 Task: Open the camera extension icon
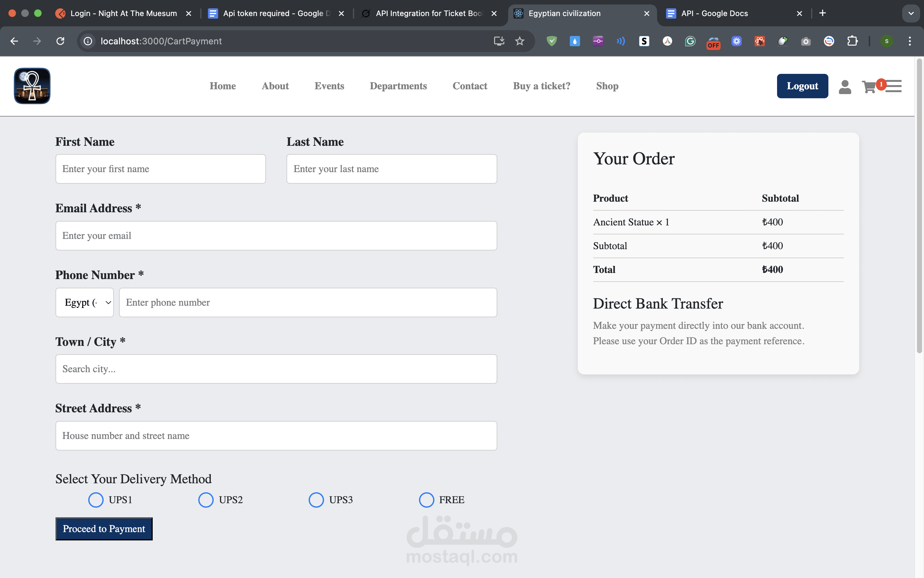(x=806, y=41)
